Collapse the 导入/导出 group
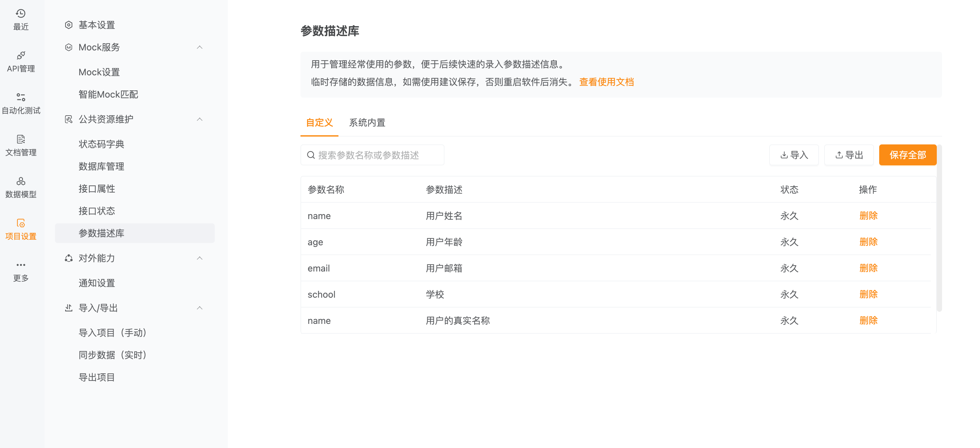 click(200, 308)
